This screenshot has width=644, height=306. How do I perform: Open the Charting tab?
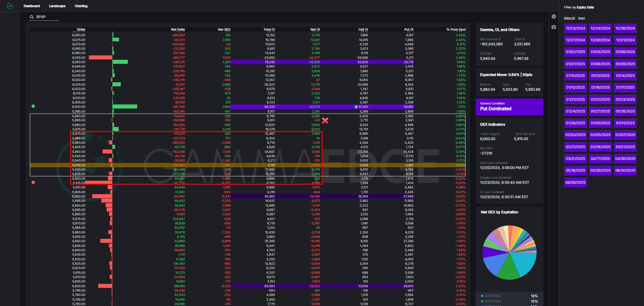pos(81,6)
